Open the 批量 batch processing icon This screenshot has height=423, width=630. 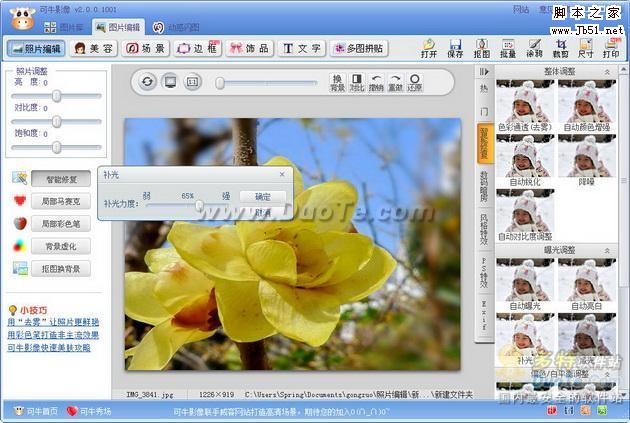508,49
